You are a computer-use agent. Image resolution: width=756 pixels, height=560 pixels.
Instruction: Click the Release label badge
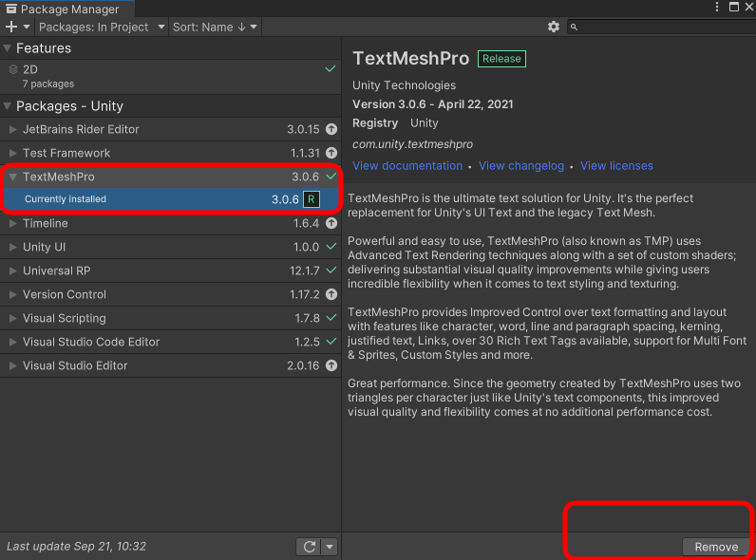[501, 59]
